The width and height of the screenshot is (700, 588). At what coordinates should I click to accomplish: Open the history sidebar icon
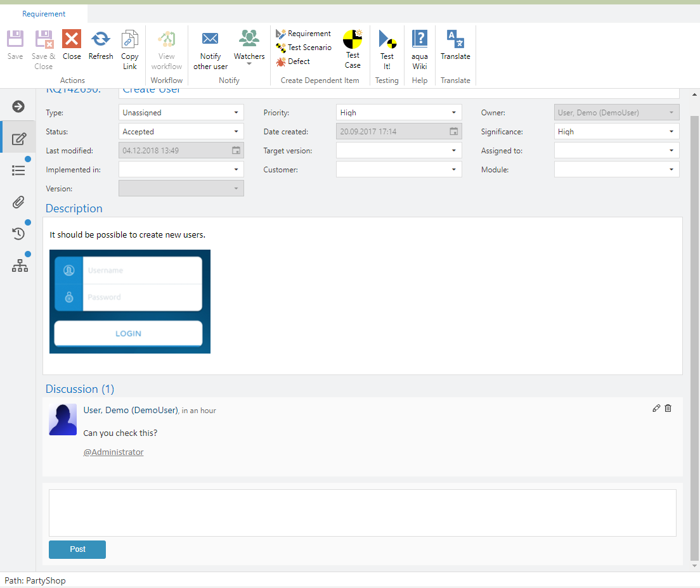click(x=18, y=234)
